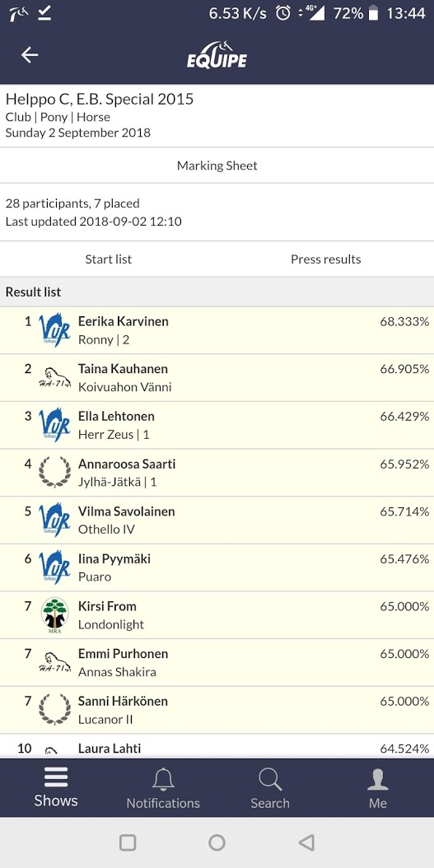Select Emmi Purhonen result row
The width and height of the screenshot is (434, 868).
[x=217, y=663]
